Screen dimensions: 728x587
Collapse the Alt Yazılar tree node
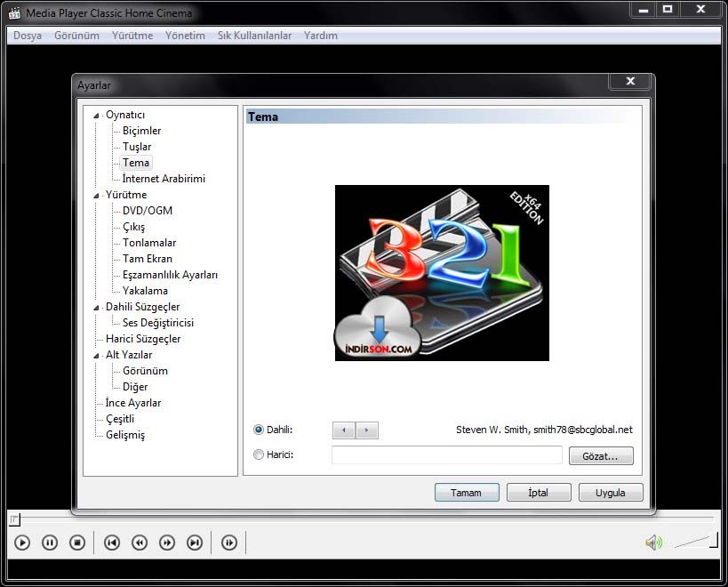[97, 356]
